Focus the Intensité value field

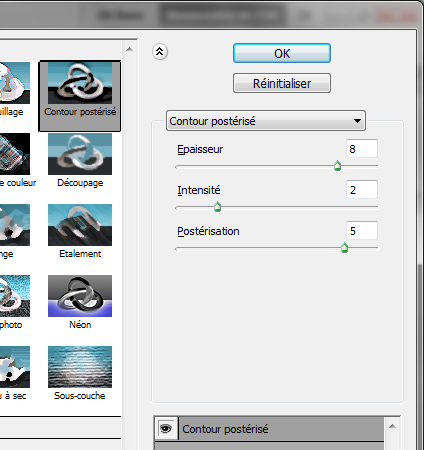click(362, 190)
